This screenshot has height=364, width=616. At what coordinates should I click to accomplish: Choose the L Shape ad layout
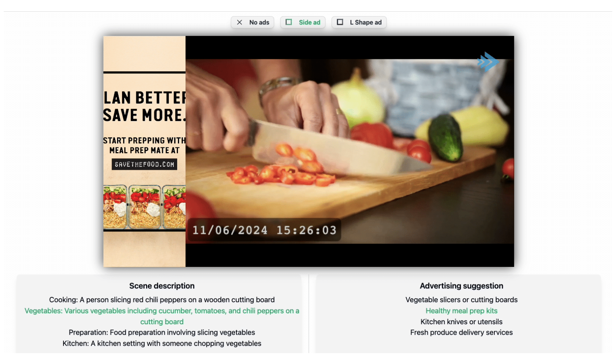(359, 22)
